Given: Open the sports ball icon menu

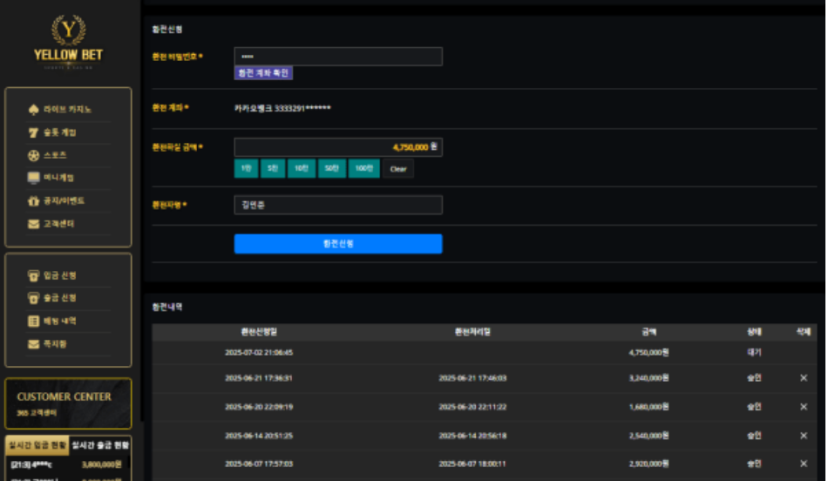Looking at the screenshot, I should [34, 155].
